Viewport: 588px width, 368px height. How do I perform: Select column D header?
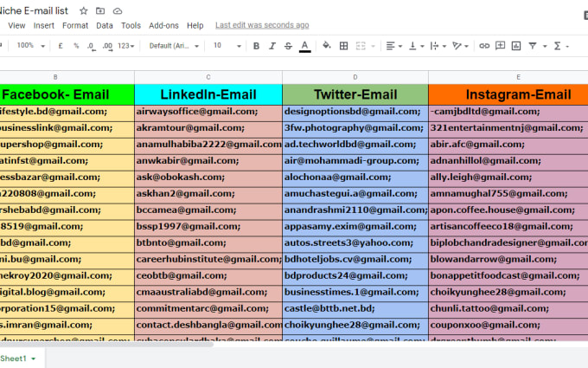[355, 77]
